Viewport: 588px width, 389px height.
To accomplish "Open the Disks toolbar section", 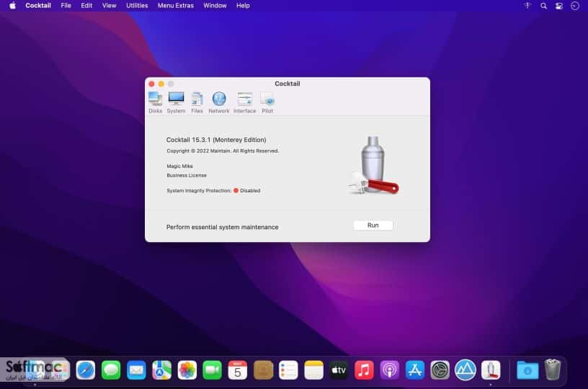I will click(x=155, y=102).
